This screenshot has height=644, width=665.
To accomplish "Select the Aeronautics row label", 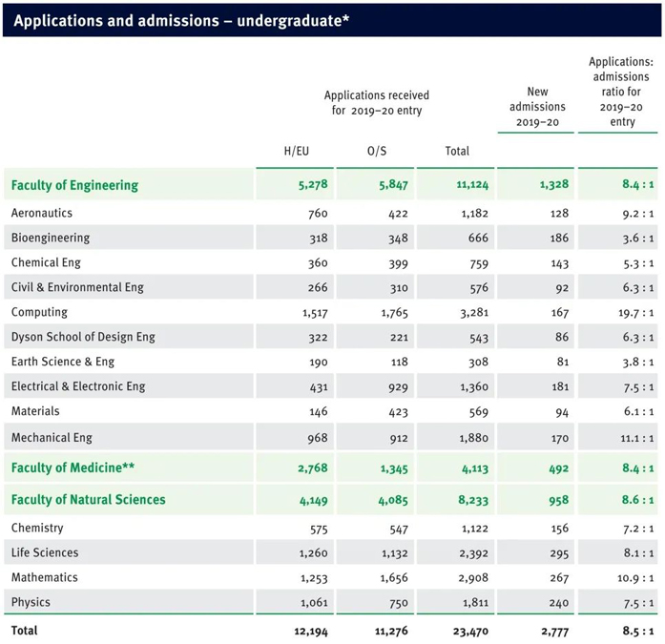I will pyautogui.click(x=41, y=214).
